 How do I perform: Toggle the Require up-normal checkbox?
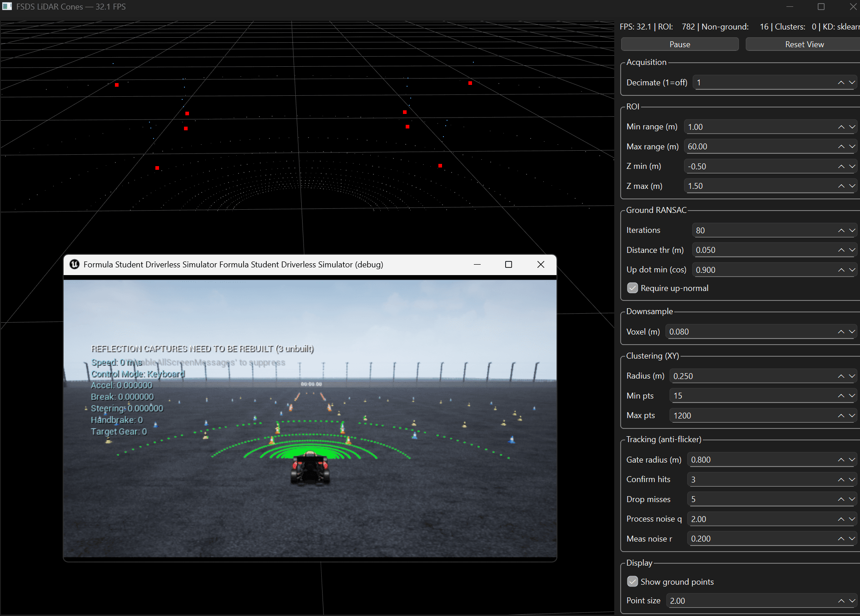click(x=632, y=288)
